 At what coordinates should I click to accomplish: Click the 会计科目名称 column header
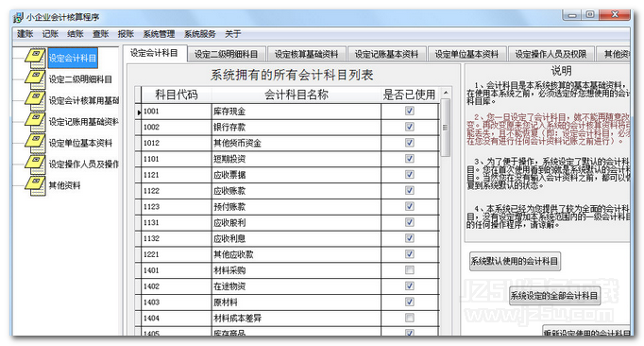pos(297,95)
